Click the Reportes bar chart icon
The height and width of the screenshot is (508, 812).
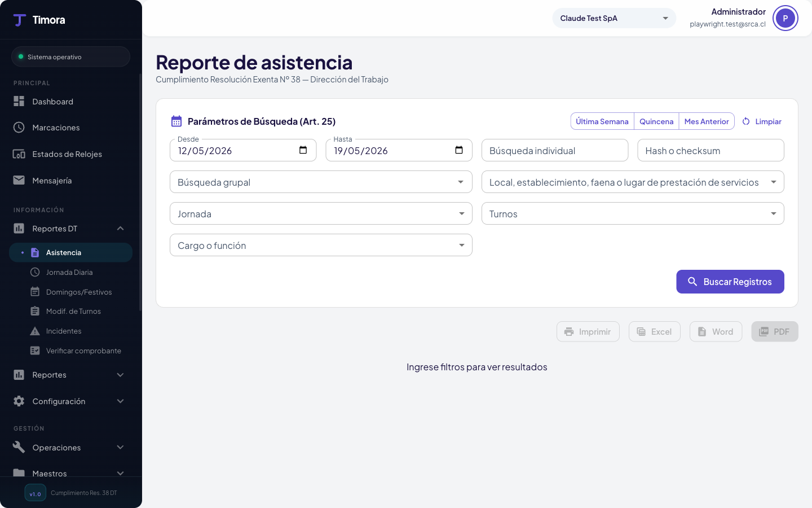point(19,375)
